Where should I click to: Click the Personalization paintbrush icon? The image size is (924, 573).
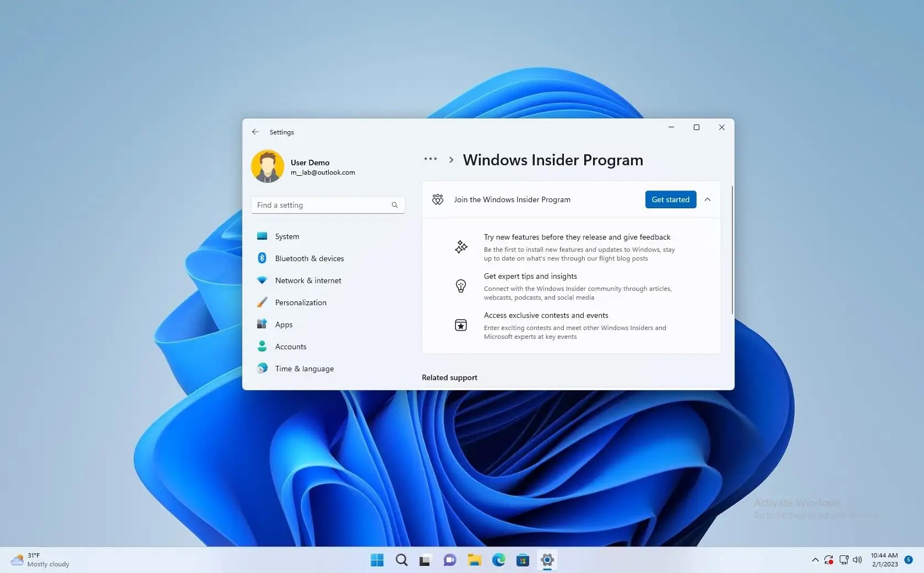click(262, 302)
